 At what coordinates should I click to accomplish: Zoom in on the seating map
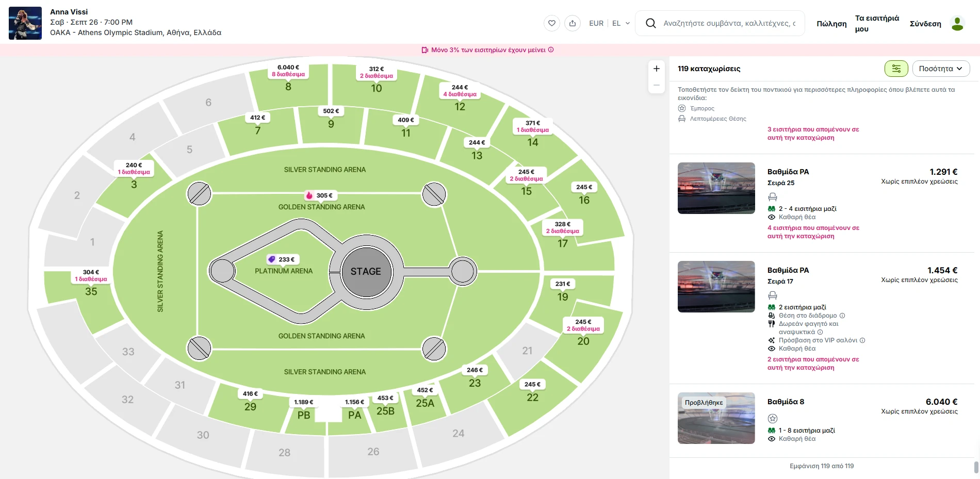click(x=656, y=69)
